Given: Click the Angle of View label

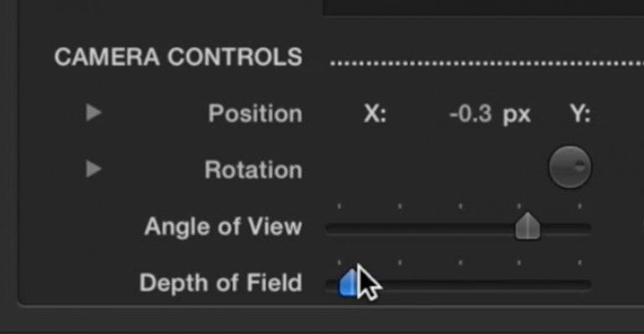Looking at the screenshot, I should [x=223, y=227].
